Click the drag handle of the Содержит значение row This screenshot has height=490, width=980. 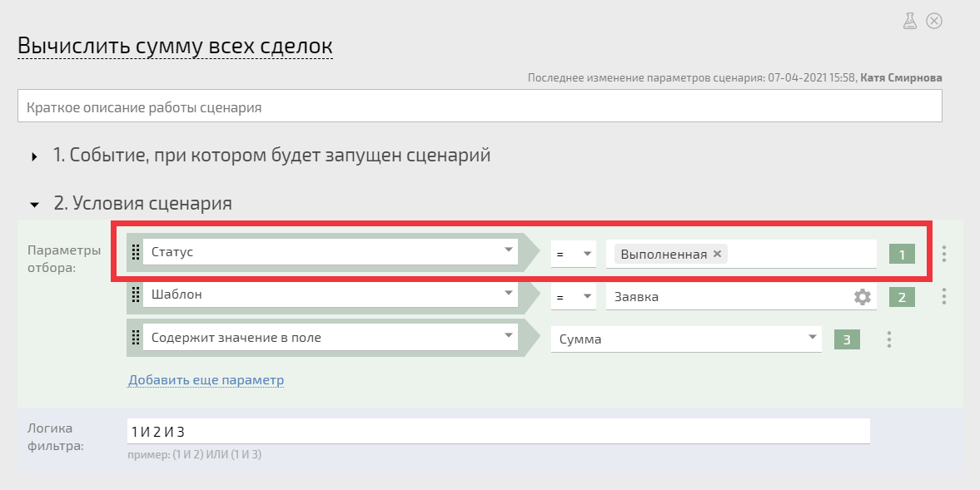[x=135, y=338]
